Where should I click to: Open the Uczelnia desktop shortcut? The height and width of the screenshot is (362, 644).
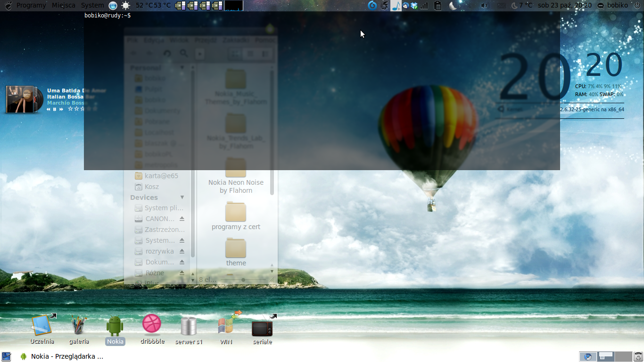[42, 325]
